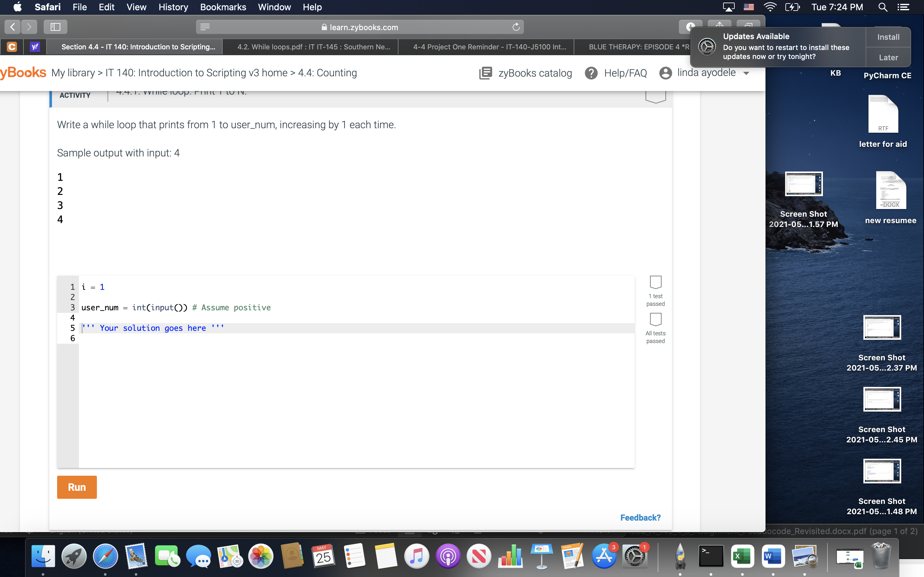The image size is (924, 577).
Task: Click the macOS Safari menu bar item
Action: coord(47,7)
